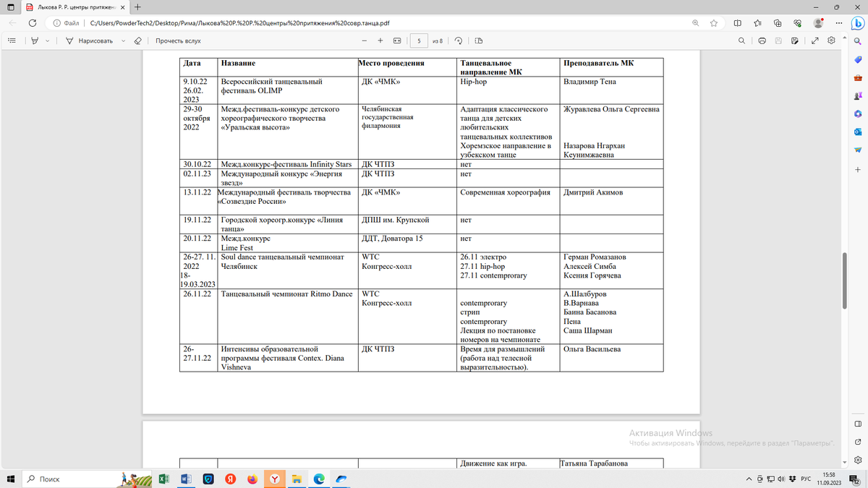This screenshot has width=868, height=488.
Task: Open Collections panel
Action: 778,23
